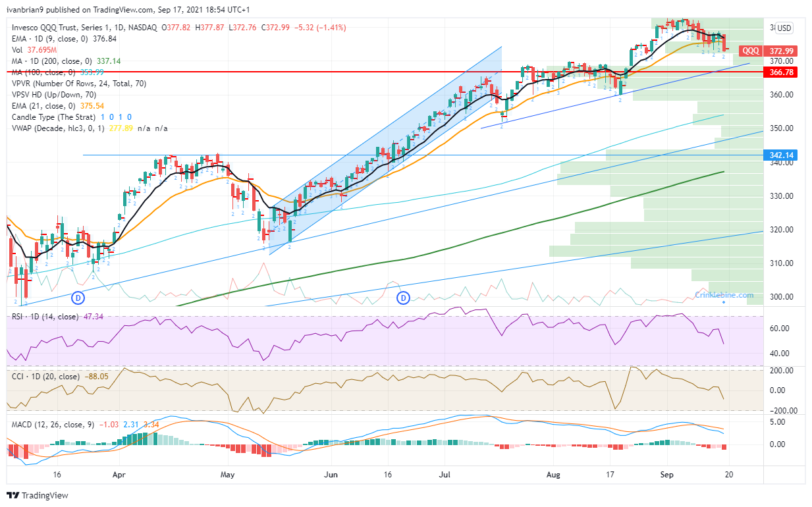
Task: Click the VPSV HD (Up/Down, 70) legend
Action: (x=54, y=95)
